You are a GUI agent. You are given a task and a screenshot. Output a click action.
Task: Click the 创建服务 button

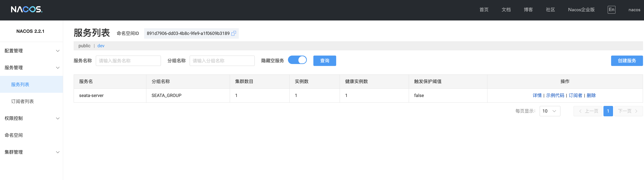[627, 61]
